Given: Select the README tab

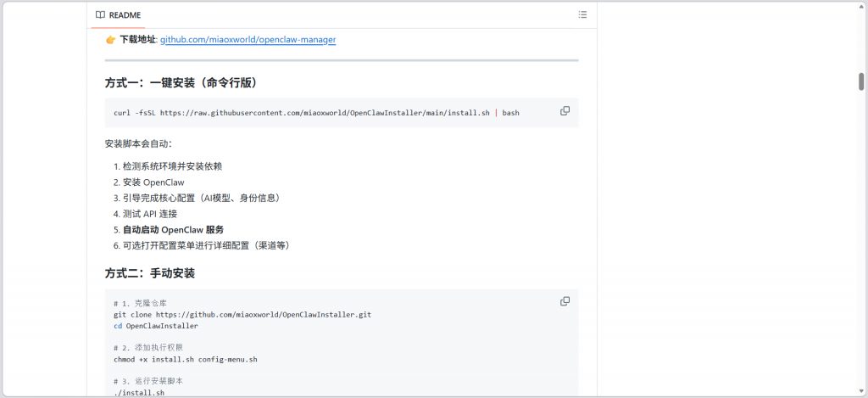Looking at the screenshot, I should click(118, 15).
